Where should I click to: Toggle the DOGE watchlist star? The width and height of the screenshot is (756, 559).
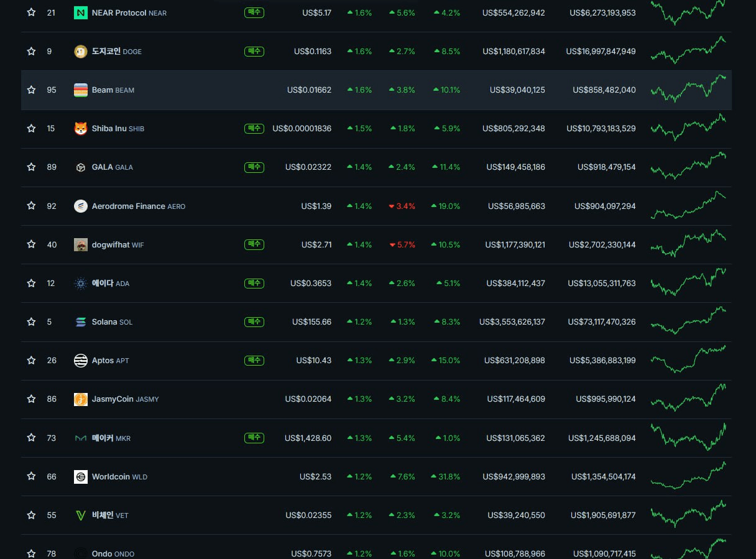(x=31, y=51)
